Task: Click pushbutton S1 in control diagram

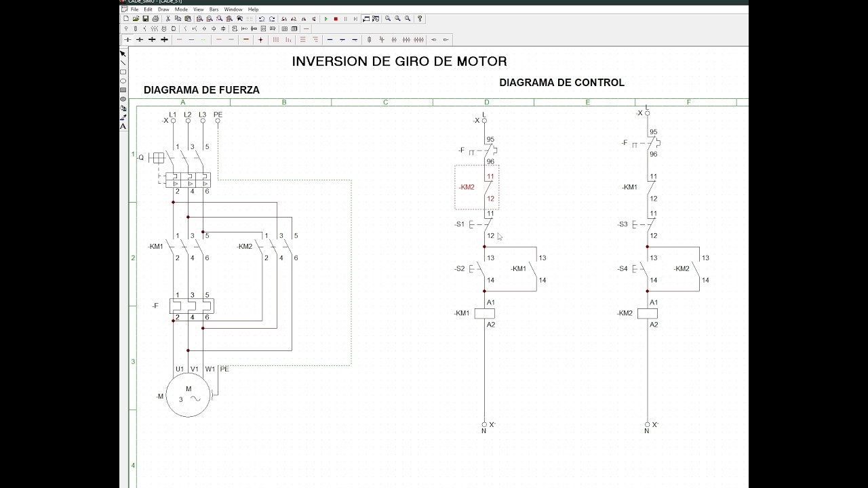Action: (480, 224)
